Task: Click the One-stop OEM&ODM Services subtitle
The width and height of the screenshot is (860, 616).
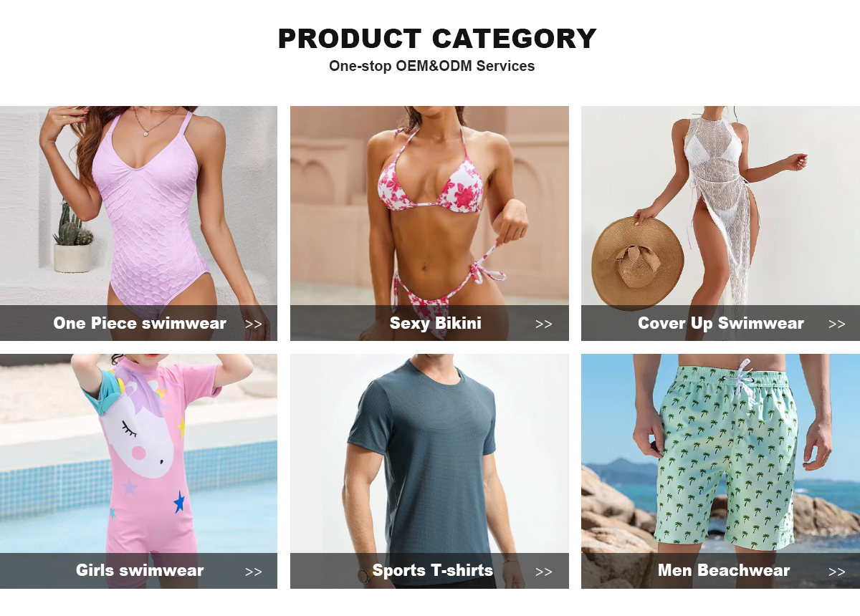Action: (x=432, y=66)
